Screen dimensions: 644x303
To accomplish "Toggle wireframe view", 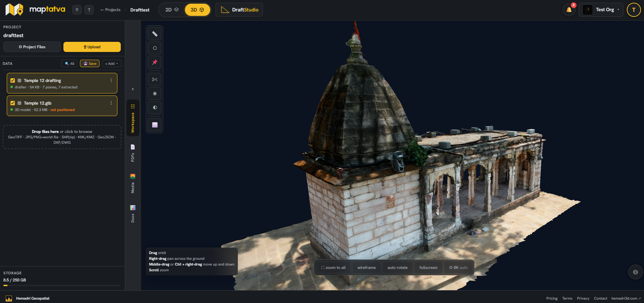I will coord(366,268).
